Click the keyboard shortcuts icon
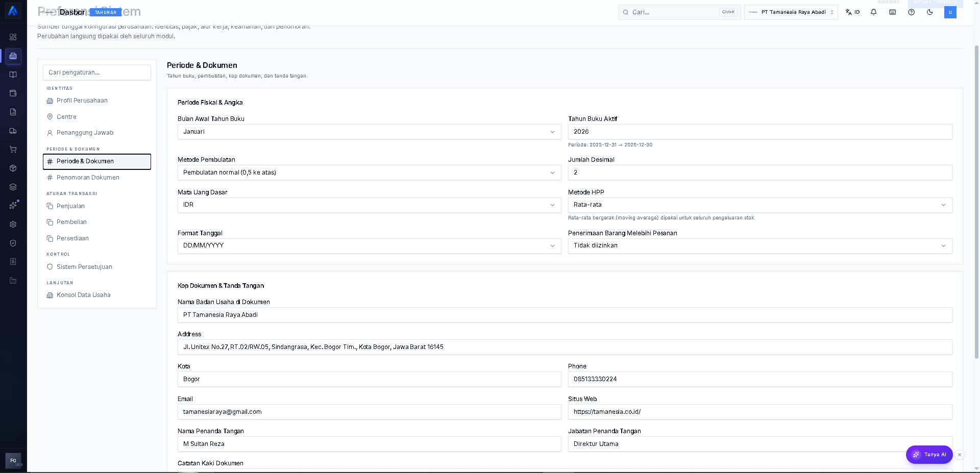This screenshot has height=473, width=980. point(893,12)
